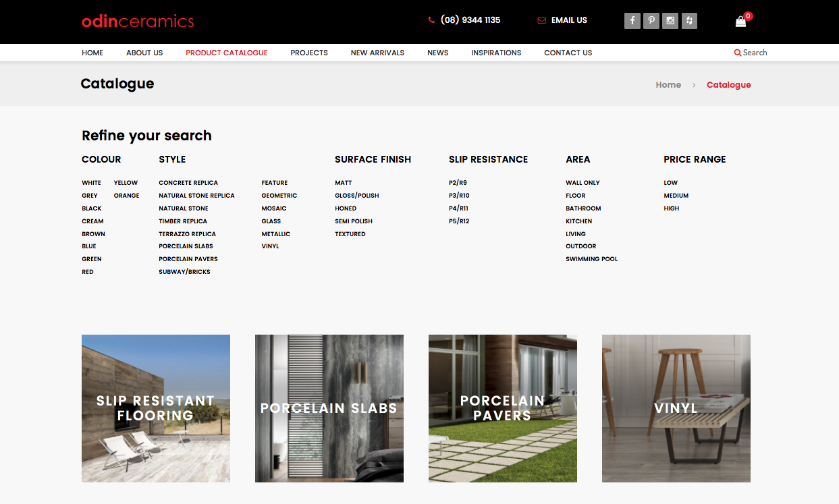Filter by Swimming Pool area
Viewport: 839px width, 504px height.
coord(592,259)
